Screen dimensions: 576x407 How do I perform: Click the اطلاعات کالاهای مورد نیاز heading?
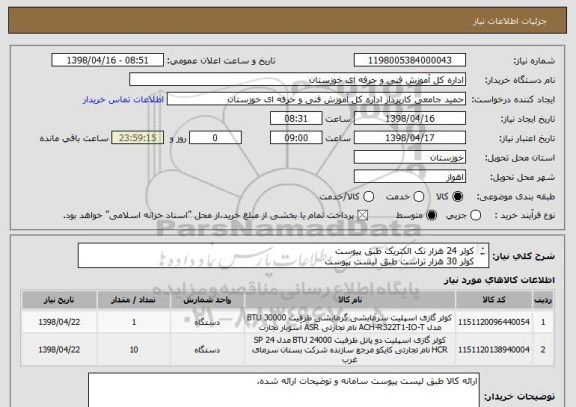pyautogui.click(x=499, y=280)
